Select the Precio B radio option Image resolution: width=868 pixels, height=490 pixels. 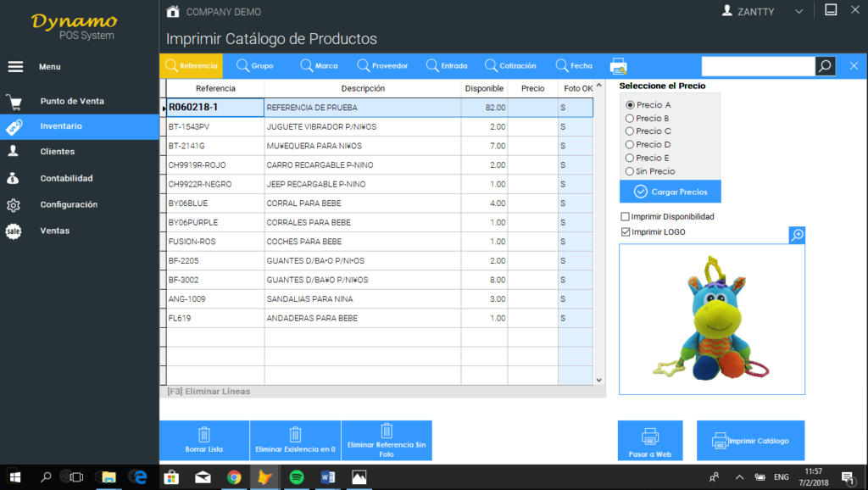click(630, 119)
